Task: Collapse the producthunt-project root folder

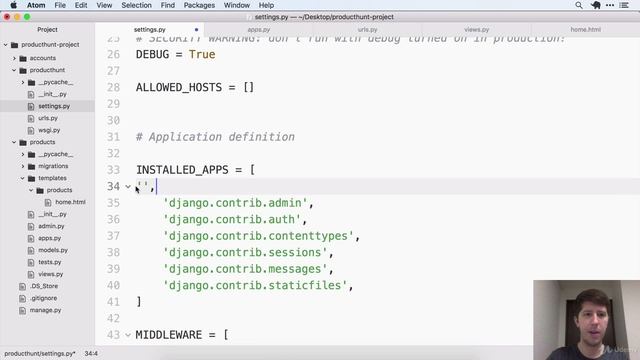Action: pyautogui.click(x=6, y=45)
